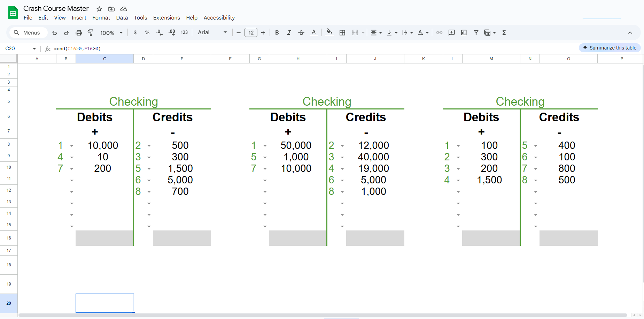This screenshot has width=644, height=319.
Task: Open the dropdown beside the 10,000 debit entry
Action: pos(72,146)
